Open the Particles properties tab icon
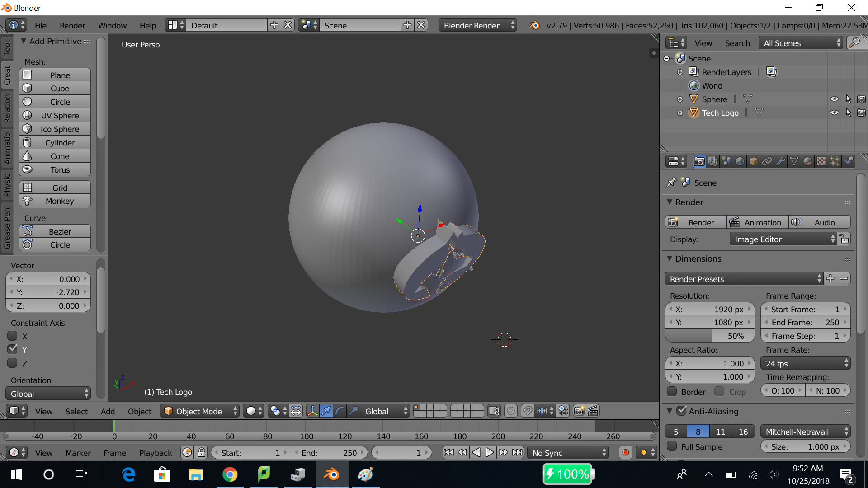Viewport: 868px width, 488px height. coord(835,161)
